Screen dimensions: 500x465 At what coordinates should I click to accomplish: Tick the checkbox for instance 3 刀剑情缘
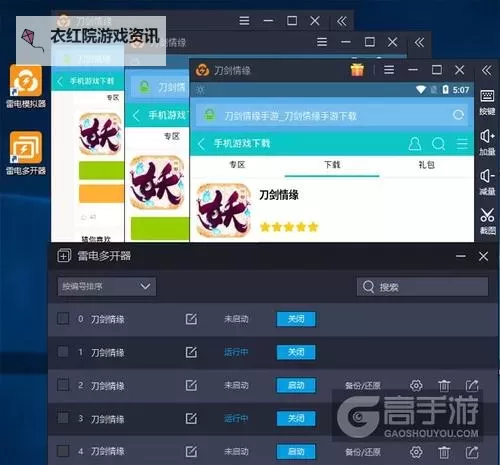[x=63, y=418]
